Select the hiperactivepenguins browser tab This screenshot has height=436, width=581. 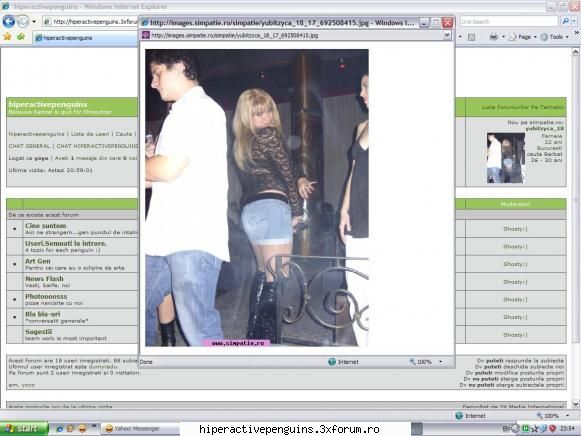(x=86, y=38)
